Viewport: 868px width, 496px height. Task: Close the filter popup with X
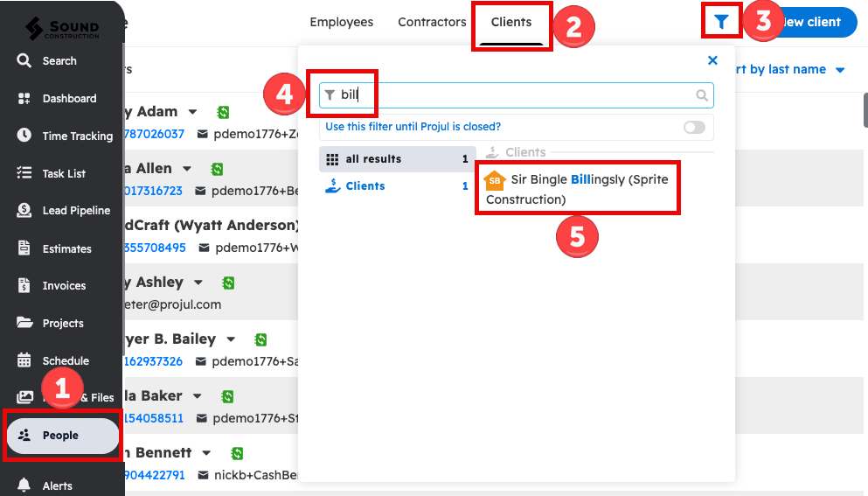coord(712,60)
